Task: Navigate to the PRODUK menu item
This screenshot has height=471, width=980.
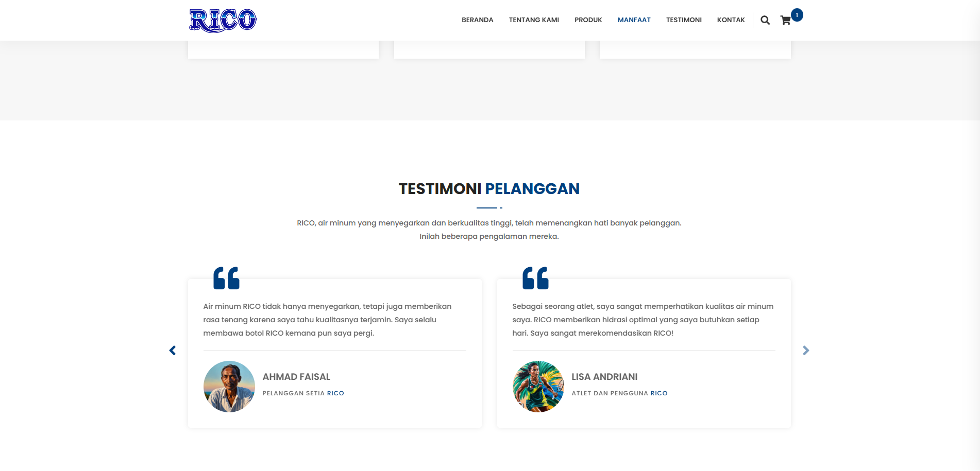Action: click(588, 20)
